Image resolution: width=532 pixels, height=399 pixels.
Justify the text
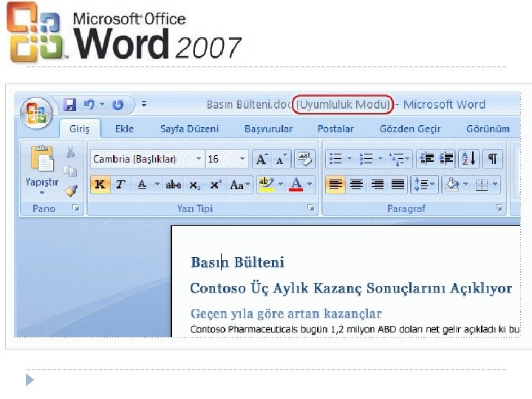coord(398,185)
